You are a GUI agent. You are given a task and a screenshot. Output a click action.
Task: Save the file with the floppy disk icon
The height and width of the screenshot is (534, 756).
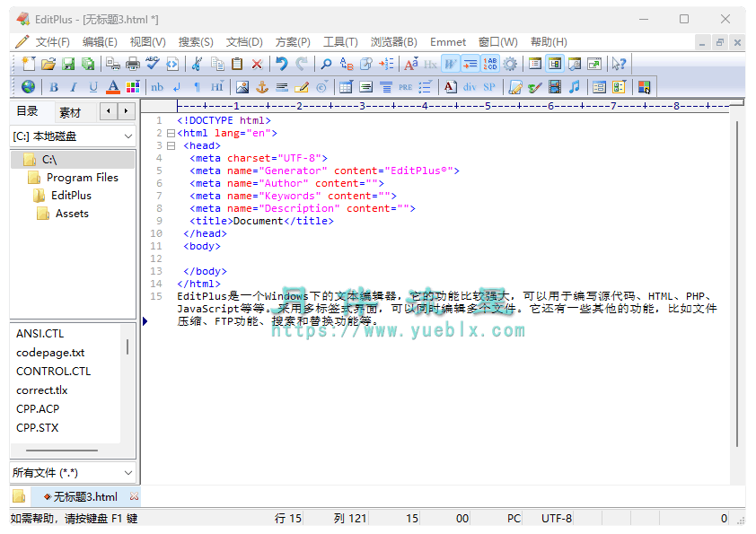[x=68, y=64]
